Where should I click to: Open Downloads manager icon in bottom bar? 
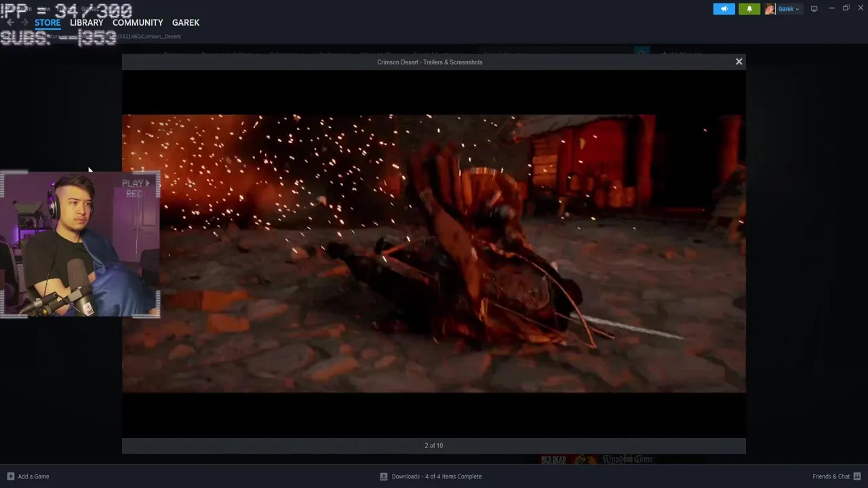point(384,476)
